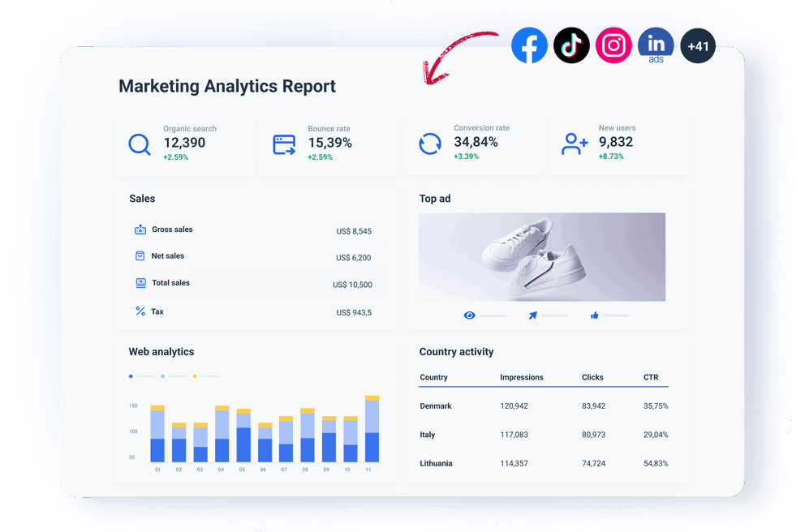Select the Net sales tag icon
Viewport: 805px width, 532px height.
[140, 256]
